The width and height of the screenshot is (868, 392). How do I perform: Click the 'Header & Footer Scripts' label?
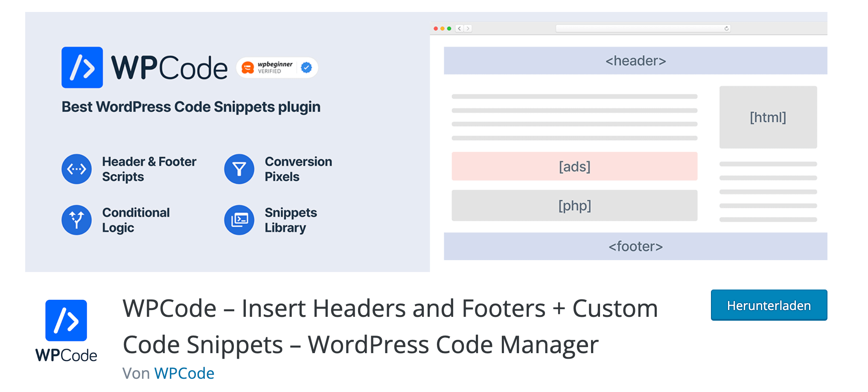click(x=149, y=169)
